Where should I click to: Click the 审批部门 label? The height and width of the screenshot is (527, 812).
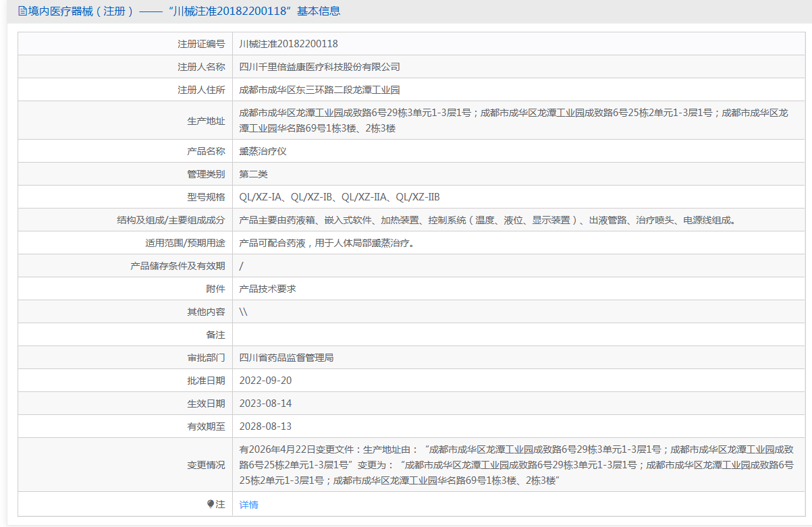pyautogui.click(x=206, y=358)
